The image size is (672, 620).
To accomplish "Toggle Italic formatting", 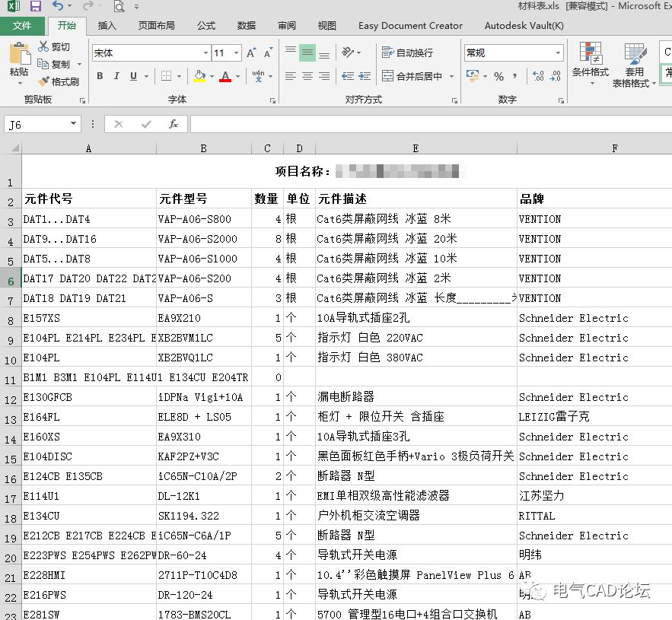I will pyautogui.click(x=116, y=76).
